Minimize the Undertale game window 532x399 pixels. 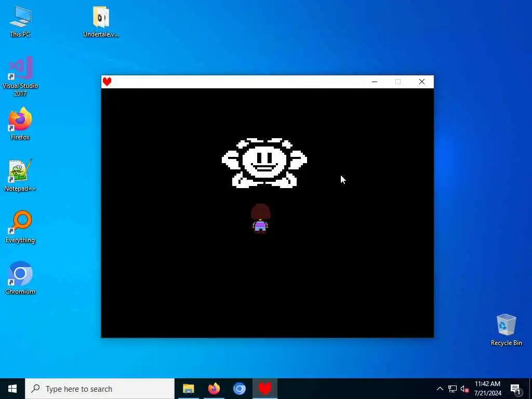coord(375,82)
